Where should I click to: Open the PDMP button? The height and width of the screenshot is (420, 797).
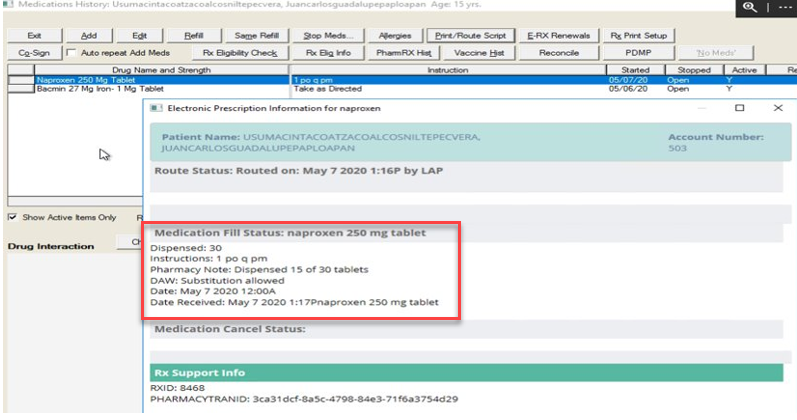click(638, 53)
